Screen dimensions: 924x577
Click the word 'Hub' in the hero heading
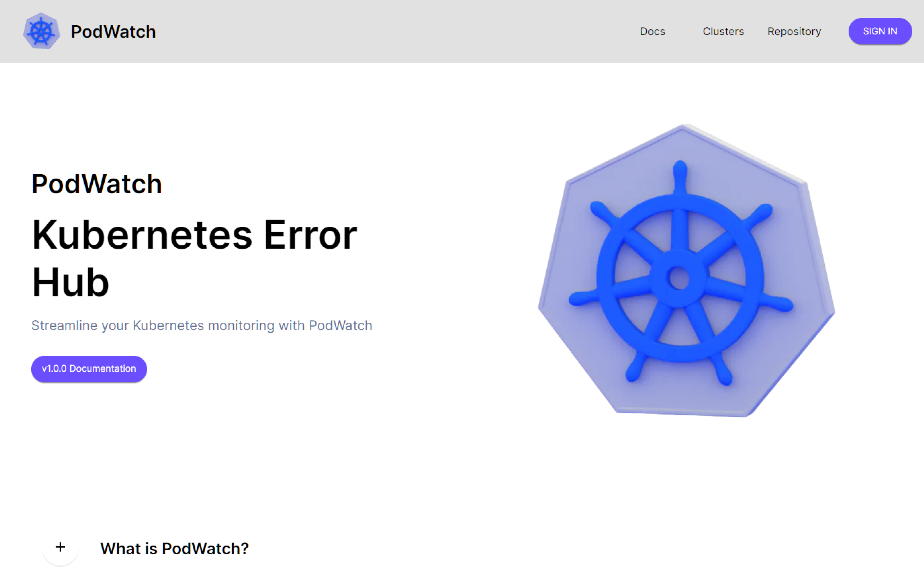[x=71, y=282]
